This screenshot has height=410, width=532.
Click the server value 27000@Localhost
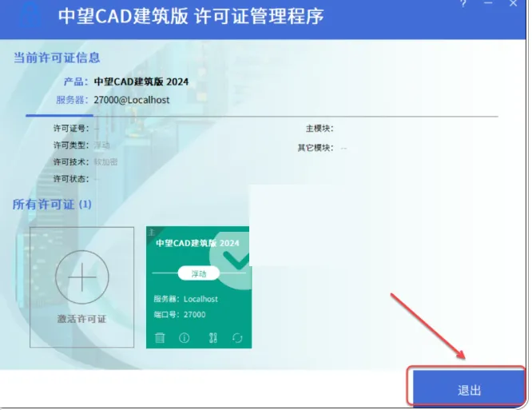pos(132,100)
